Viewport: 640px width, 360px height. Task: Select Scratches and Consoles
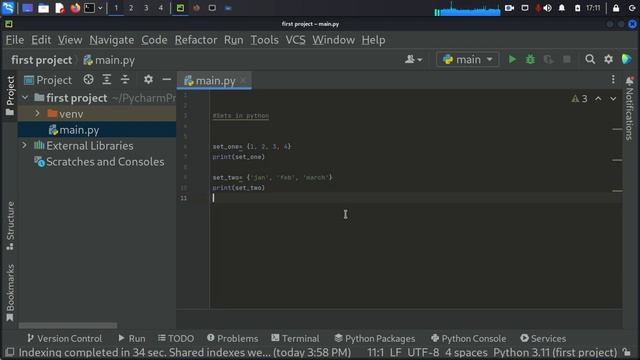pos(99,162)
